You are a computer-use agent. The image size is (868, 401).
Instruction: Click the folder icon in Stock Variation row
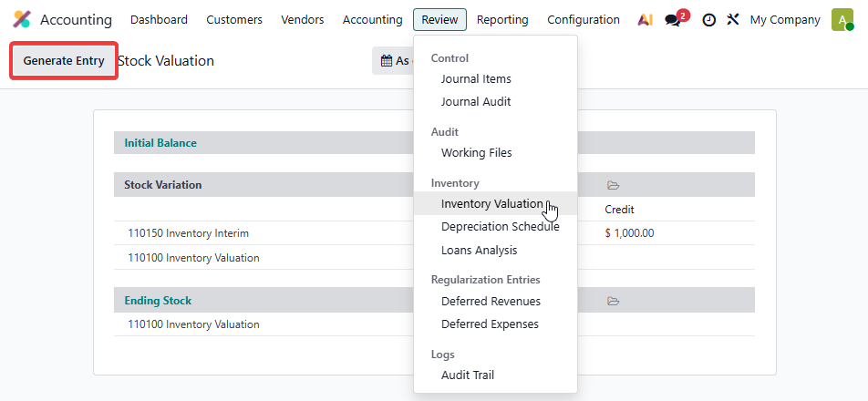coord(613,185)
